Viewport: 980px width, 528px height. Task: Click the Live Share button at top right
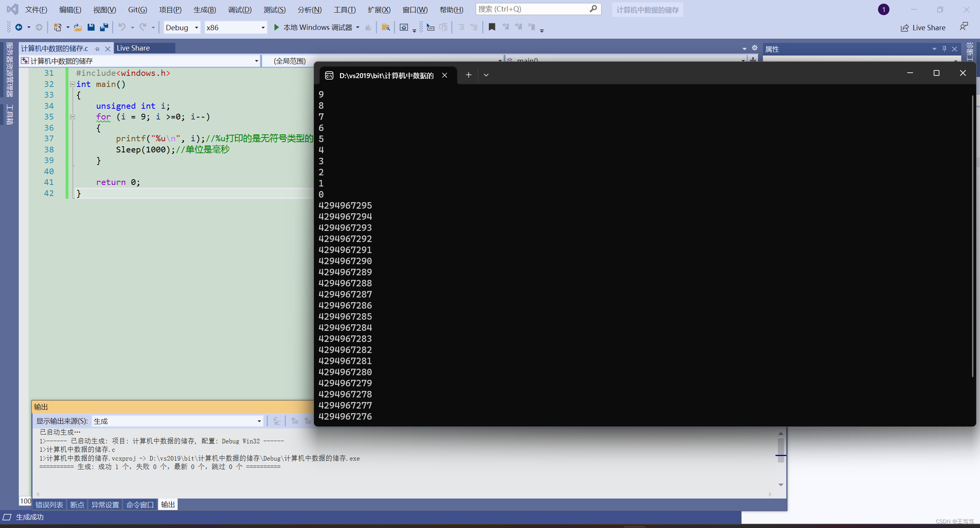pyautogui.click(x=923, y=28)
